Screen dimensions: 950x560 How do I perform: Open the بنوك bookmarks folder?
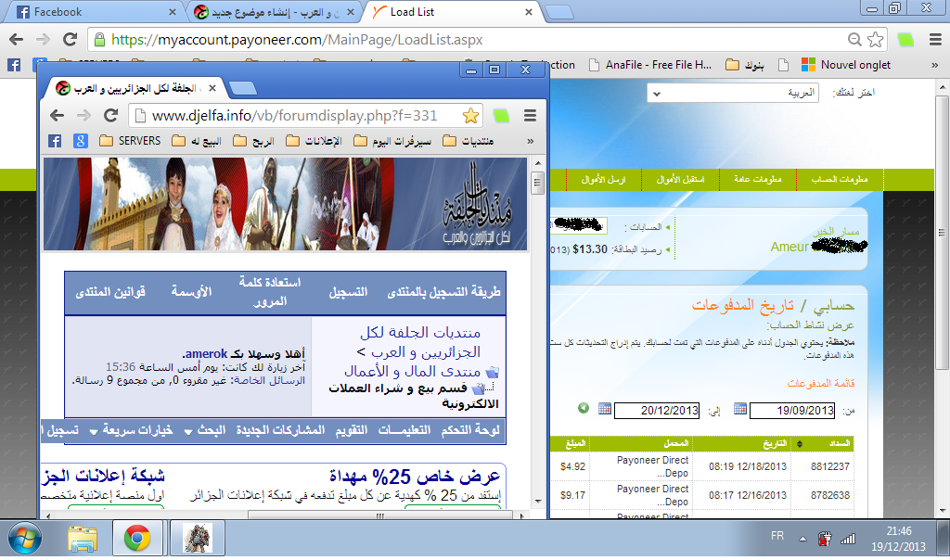point(745,65)
